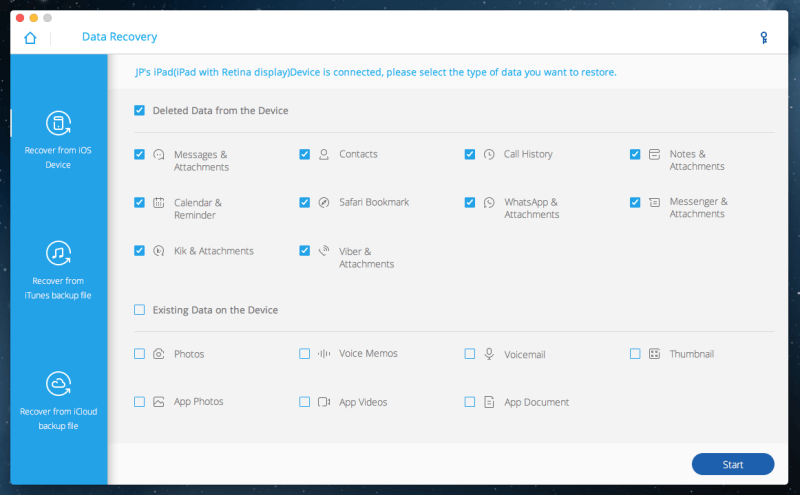The height and width of the screenshot is (495, 800).
Task: Click the Home icon
Action: (x=31, y=38)
